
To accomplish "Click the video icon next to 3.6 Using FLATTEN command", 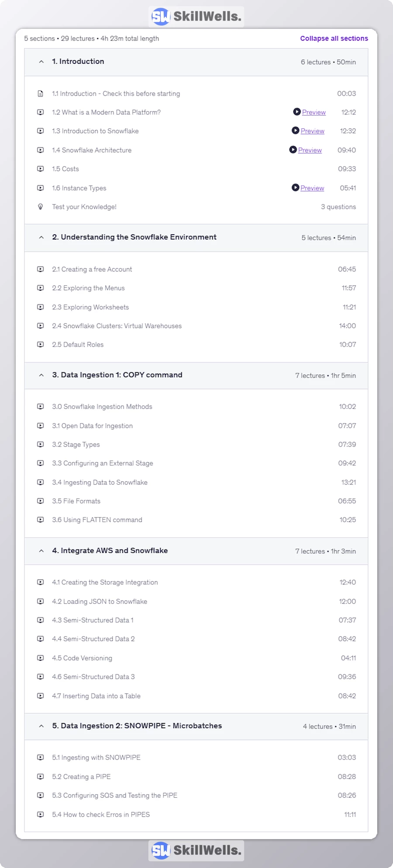I will (40, 520).
